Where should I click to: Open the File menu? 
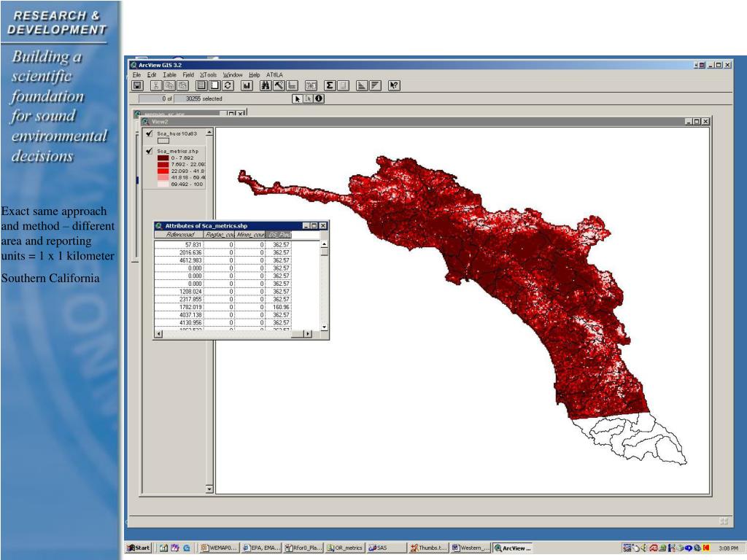coord(136,75)
